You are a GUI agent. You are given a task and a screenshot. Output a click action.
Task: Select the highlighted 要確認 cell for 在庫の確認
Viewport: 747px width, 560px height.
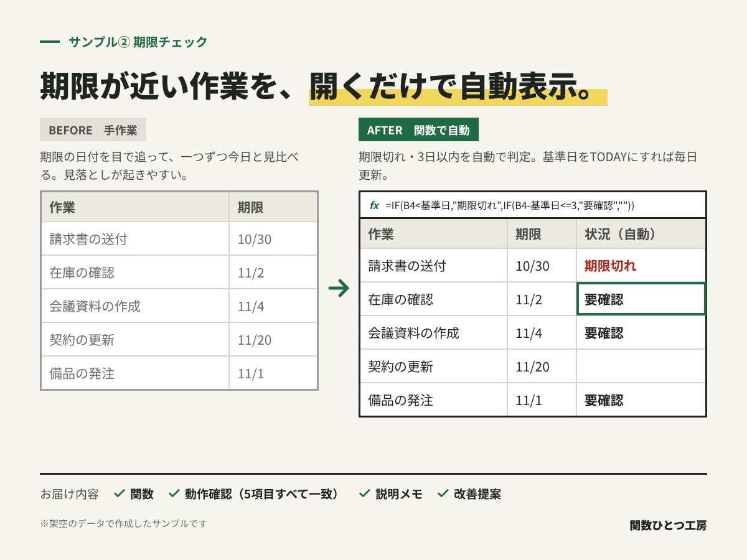pos(641,299)
